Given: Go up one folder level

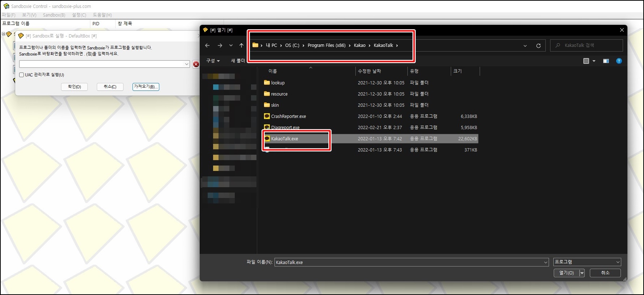Looking at the screenshot, I should (241, 45).
